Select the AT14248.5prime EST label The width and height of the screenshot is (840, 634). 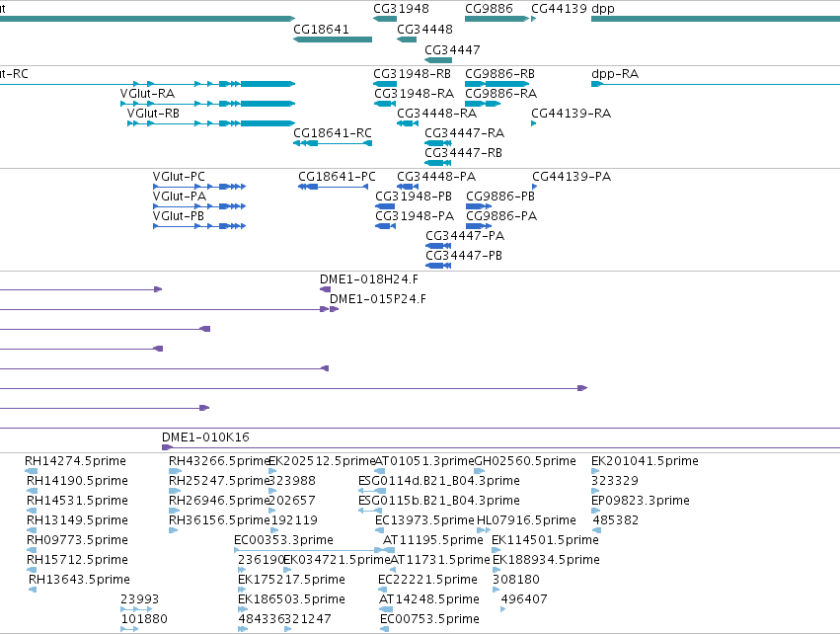[429, 599]
